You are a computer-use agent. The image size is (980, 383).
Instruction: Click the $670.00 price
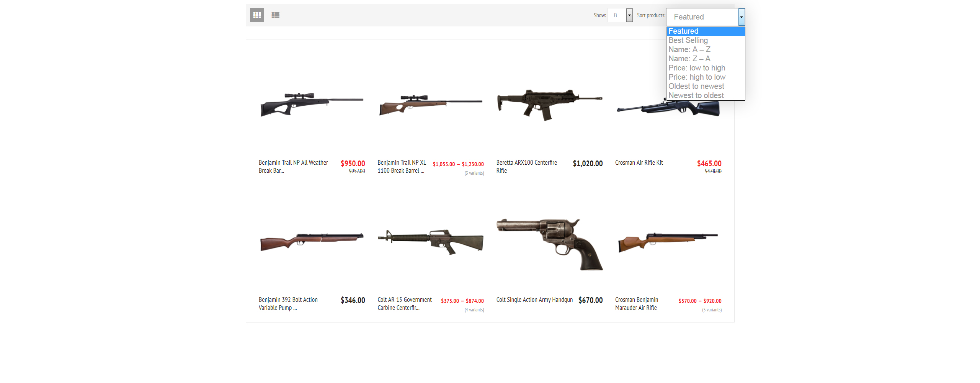click(591, 300)
